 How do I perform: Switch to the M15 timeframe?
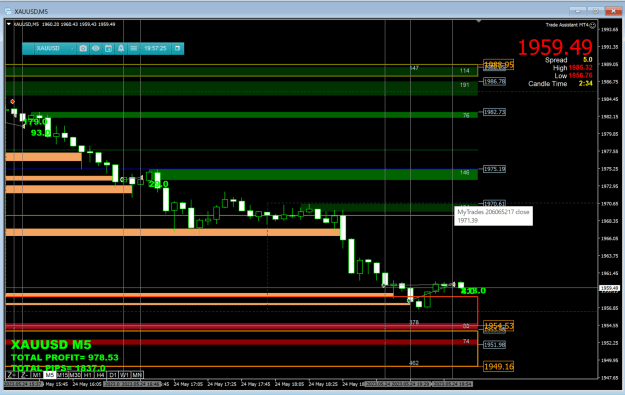pos(62,375)
